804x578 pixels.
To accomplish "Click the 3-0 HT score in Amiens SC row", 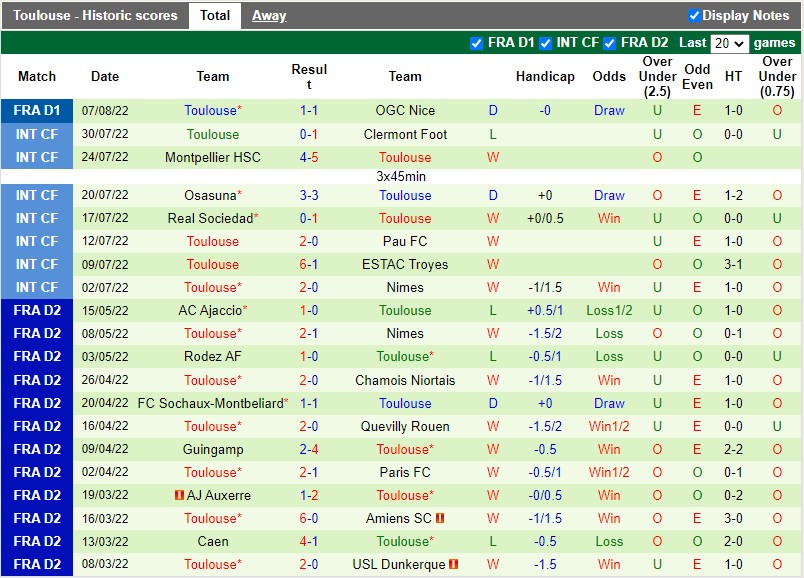I will tap(733, 519).
